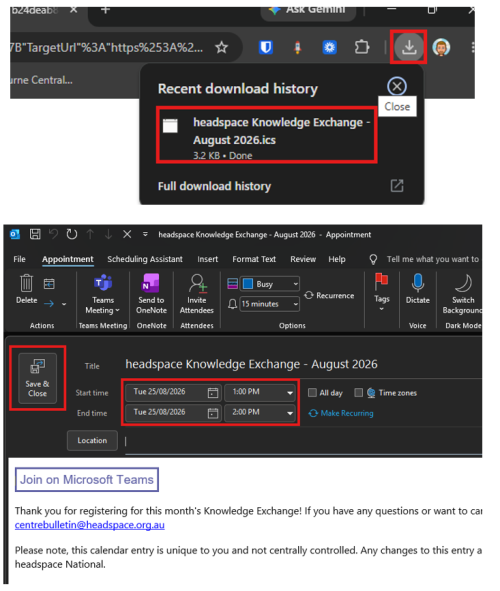Open the downloaded August 2026.ics file
The width and height of the screenshot is (500, 591).
coord(267,135)
